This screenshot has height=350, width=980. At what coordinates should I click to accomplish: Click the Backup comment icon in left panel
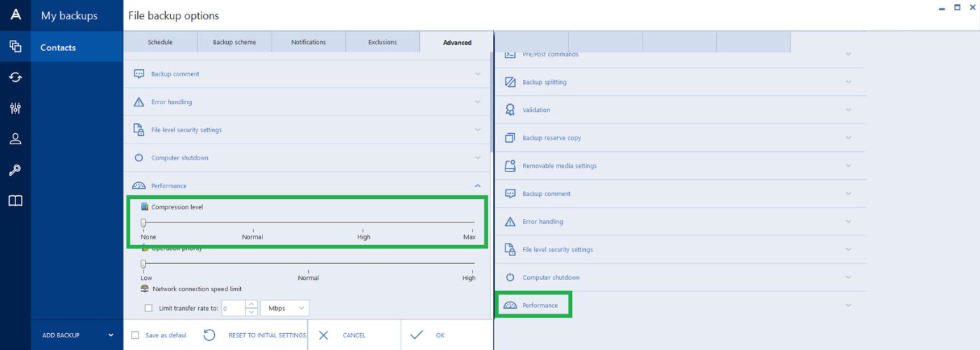click(139, 73)
